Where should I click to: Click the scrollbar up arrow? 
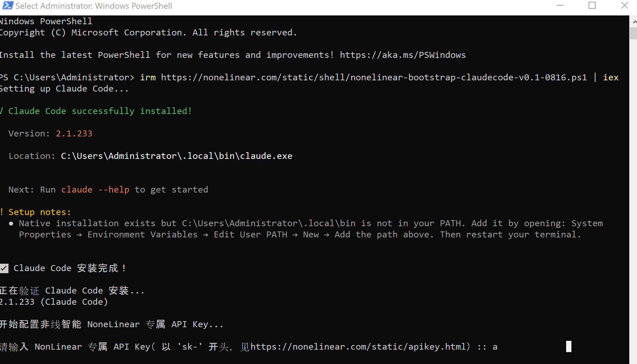634,22
